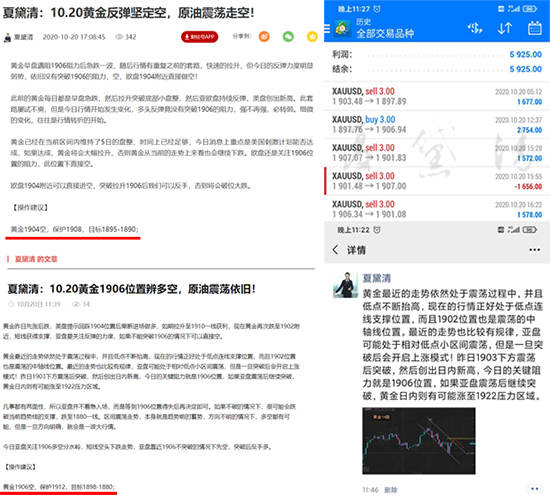Open the three-dot more menu in 详情 header
The height and width of the screenshot is (499, 550).
[x=535, y=250]
